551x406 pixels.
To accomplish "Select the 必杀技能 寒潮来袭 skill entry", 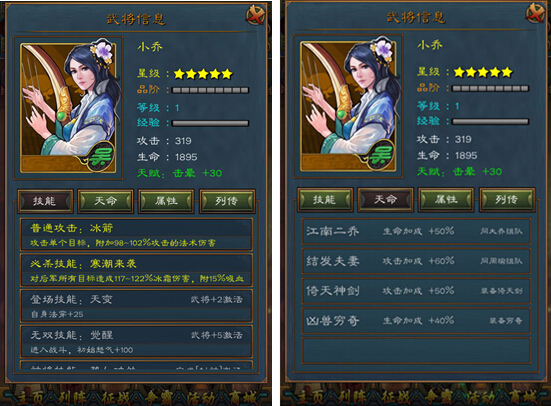I will tap(136, 270).
